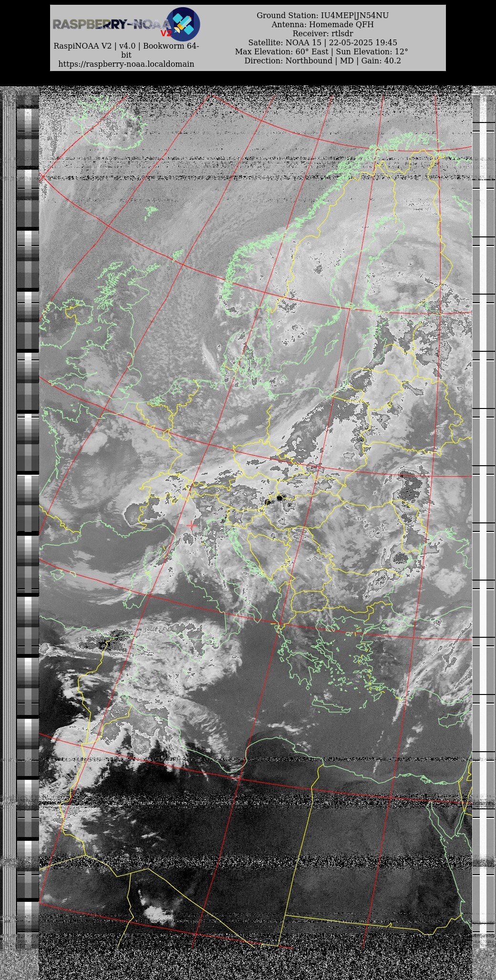
Task: Select the RaspiNOAA V2 | v4.0 version line
Action: (126, 51)
